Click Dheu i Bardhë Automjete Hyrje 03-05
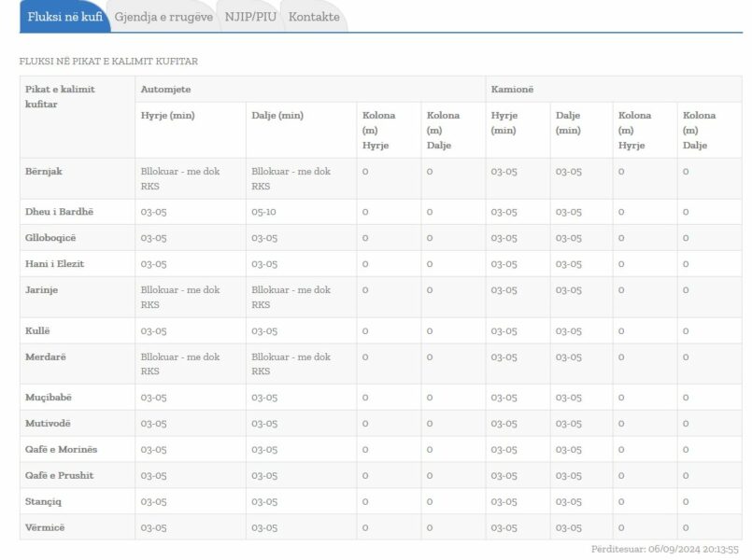752x560 pixels. click(153, 212)
